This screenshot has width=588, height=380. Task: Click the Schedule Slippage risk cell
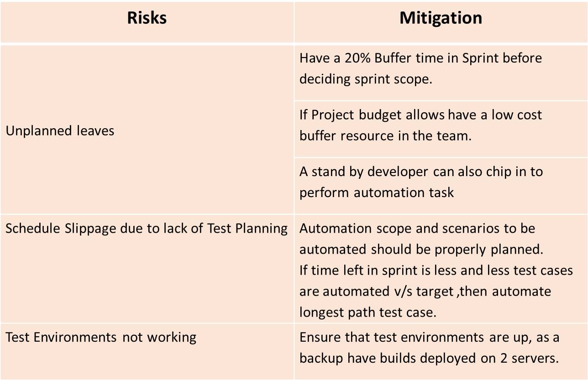pos(147,268)
